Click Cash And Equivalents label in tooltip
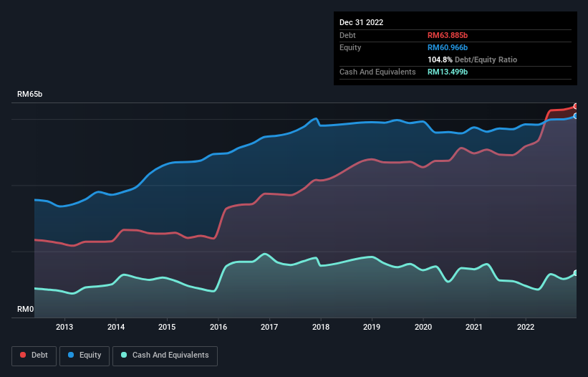This screenshot has width=588, height=377. [377, 72]
